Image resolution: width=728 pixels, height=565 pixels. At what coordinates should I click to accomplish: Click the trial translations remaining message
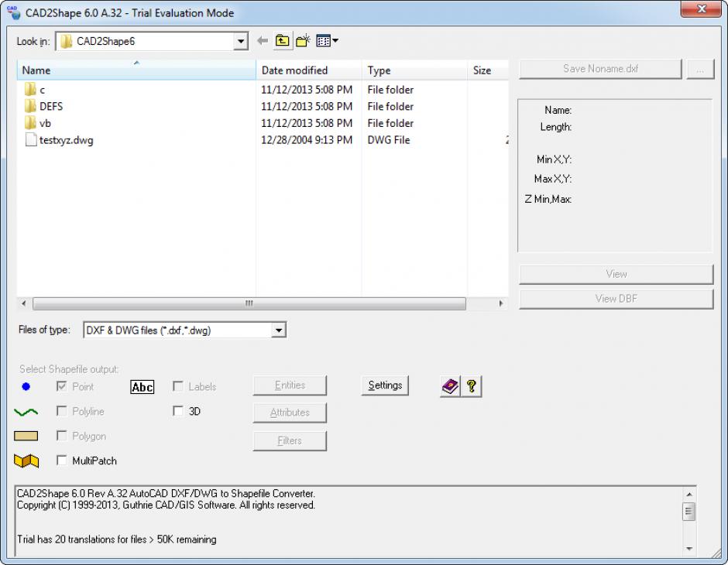pyautogui.click(x=116, y=539)
